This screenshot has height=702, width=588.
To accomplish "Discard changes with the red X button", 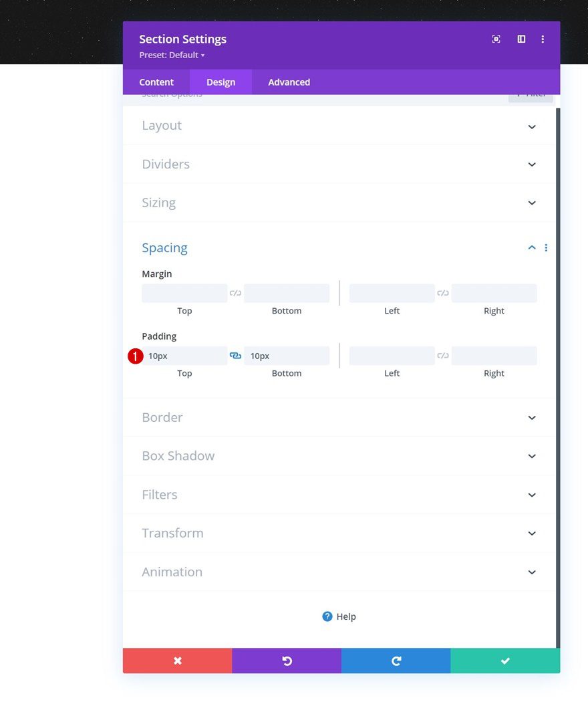I will tap(177, 661).
